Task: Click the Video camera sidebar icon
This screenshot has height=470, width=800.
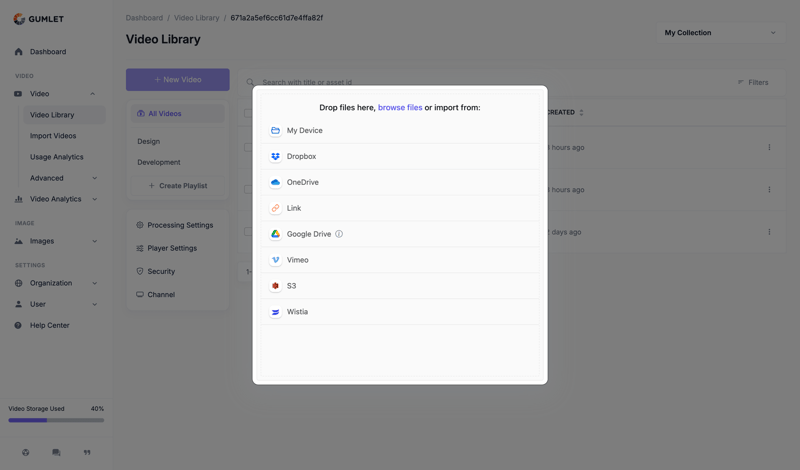Action: click(x=18, y=94)
